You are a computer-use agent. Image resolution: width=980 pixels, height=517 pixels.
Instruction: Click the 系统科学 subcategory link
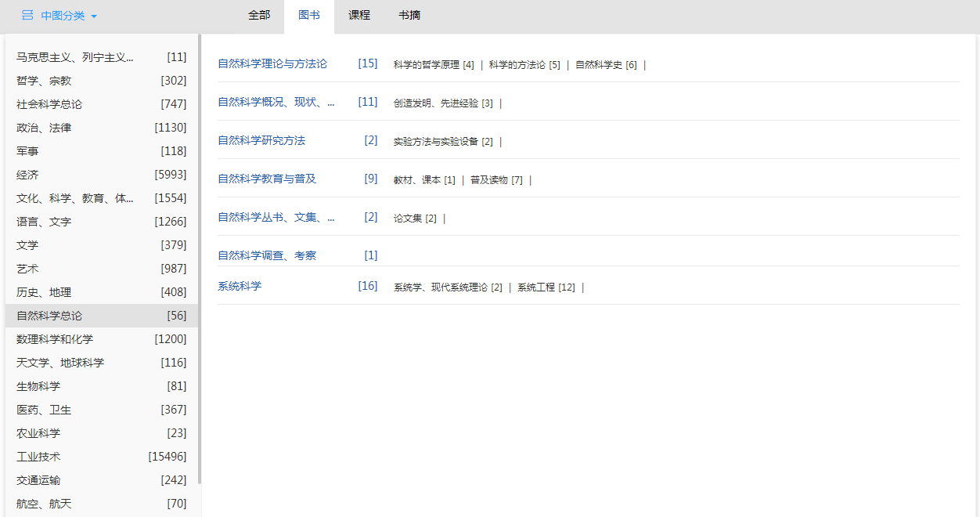[x=240, y=286]
